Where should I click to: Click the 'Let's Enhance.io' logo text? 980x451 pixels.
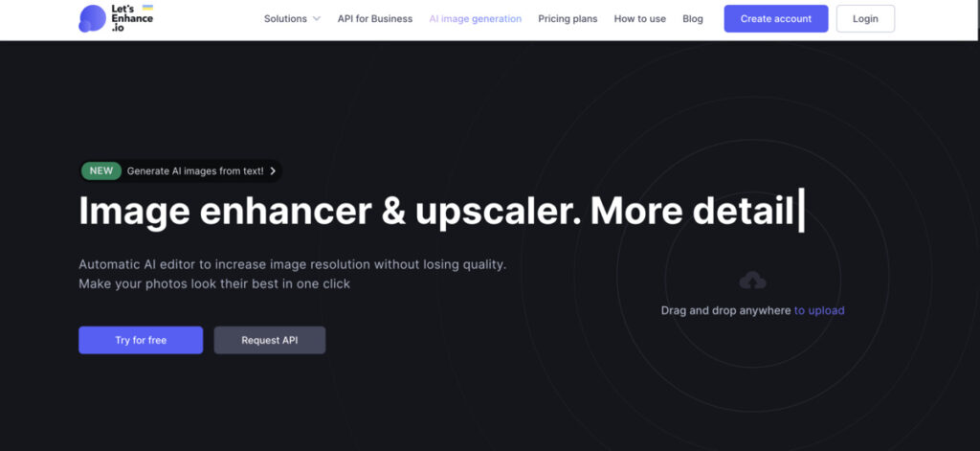[130, 18]
